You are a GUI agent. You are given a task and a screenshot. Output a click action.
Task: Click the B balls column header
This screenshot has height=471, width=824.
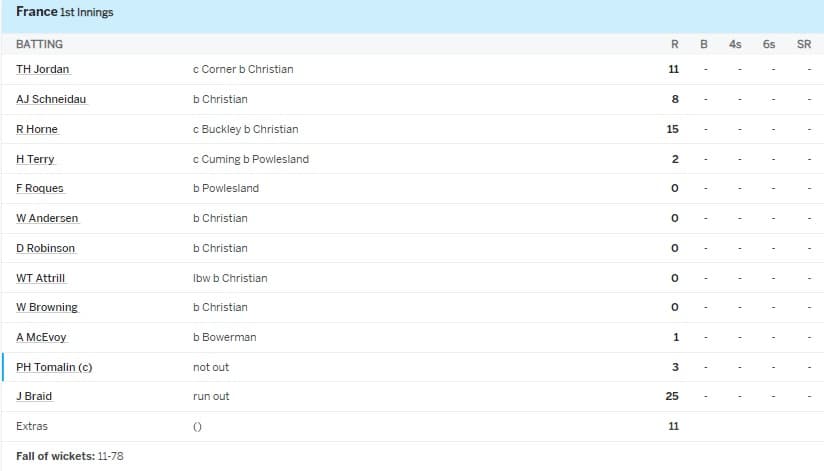coord(704,44)
